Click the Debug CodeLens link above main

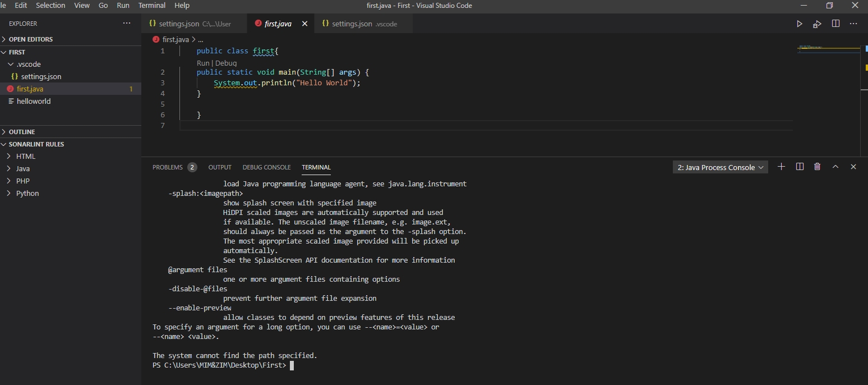226,63
